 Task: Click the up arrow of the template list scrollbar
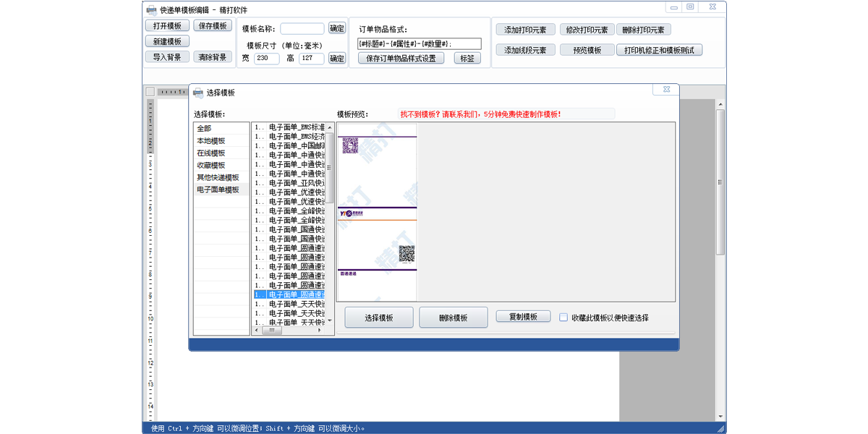(x=330, y=127)
